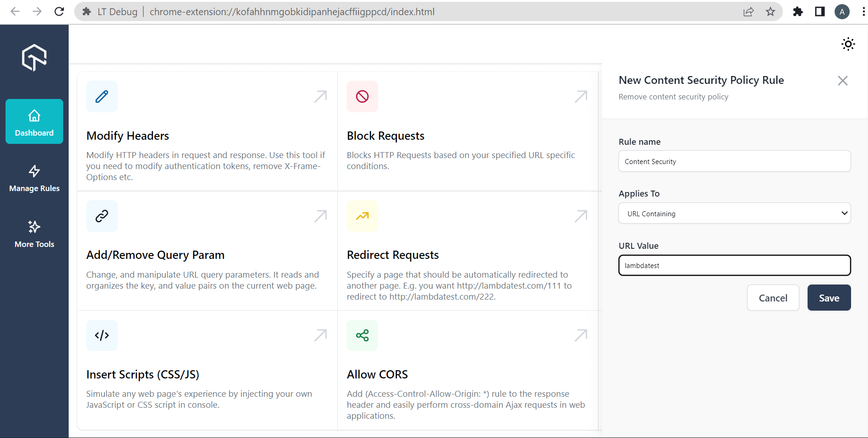
Task: Open Modify Headers via its expand arrow
Action: tap(320, 96)
